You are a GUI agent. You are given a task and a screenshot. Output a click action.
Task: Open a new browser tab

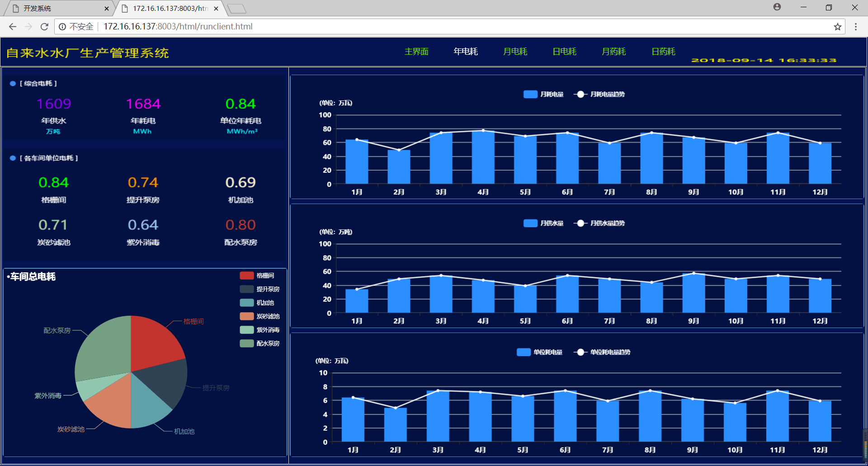point(236,9)
